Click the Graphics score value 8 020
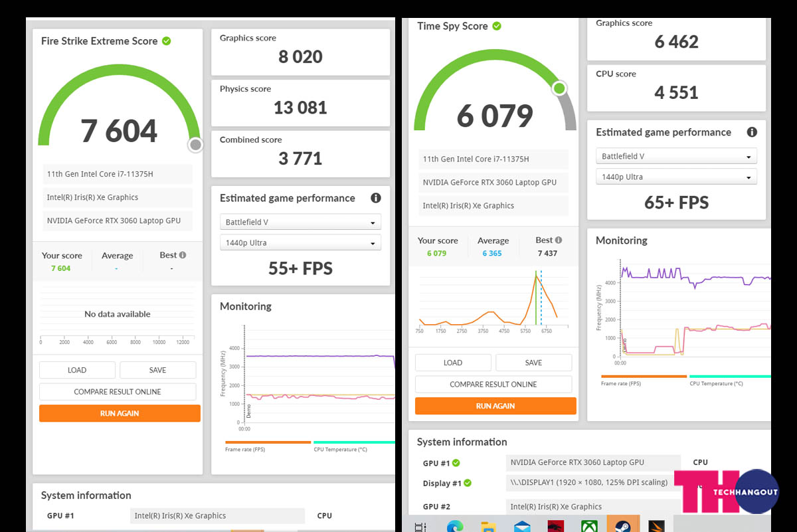797x532 pixels. point(301,57)
